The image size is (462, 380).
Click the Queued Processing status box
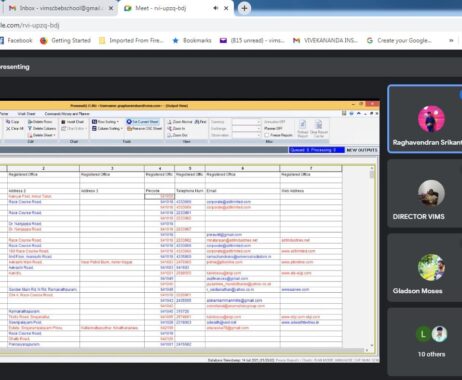click(316, 150)
